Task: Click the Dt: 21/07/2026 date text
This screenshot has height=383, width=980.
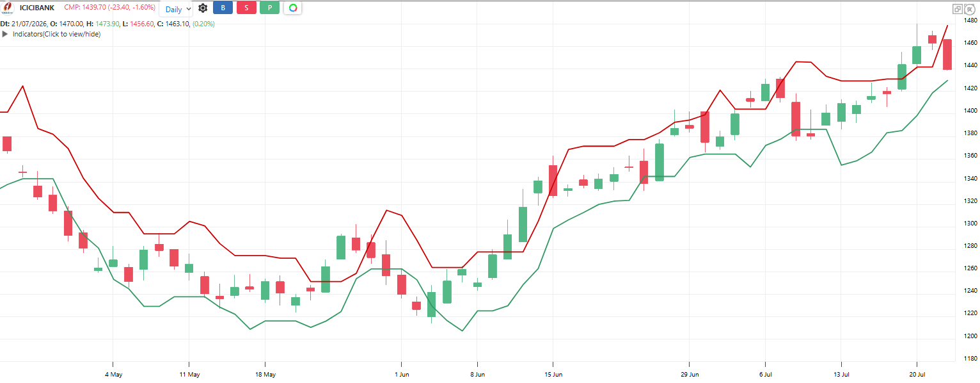Action: click(23, 24)
